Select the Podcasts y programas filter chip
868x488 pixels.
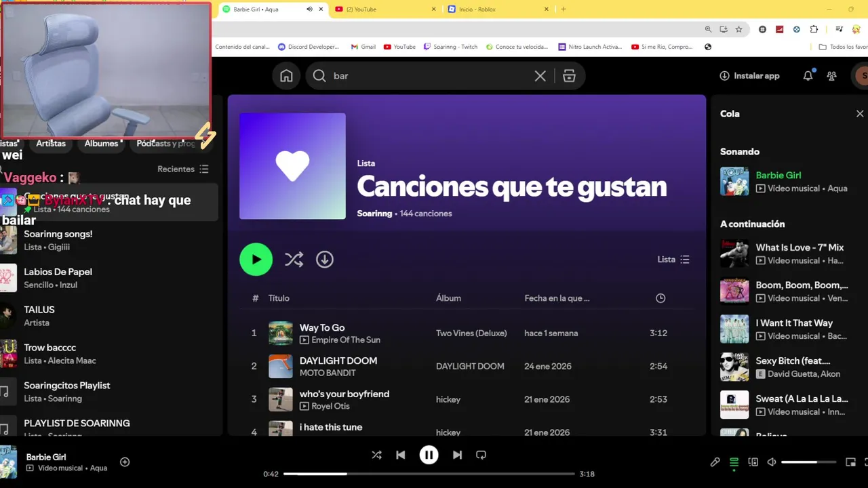[166, 144]
